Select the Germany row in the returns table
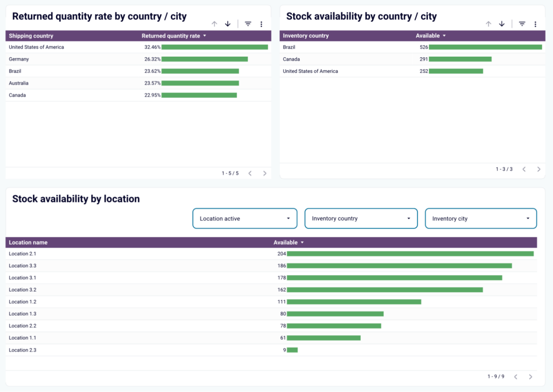This screenshot has height=392, width=553. pyautogui.click(x=81, y=59)
